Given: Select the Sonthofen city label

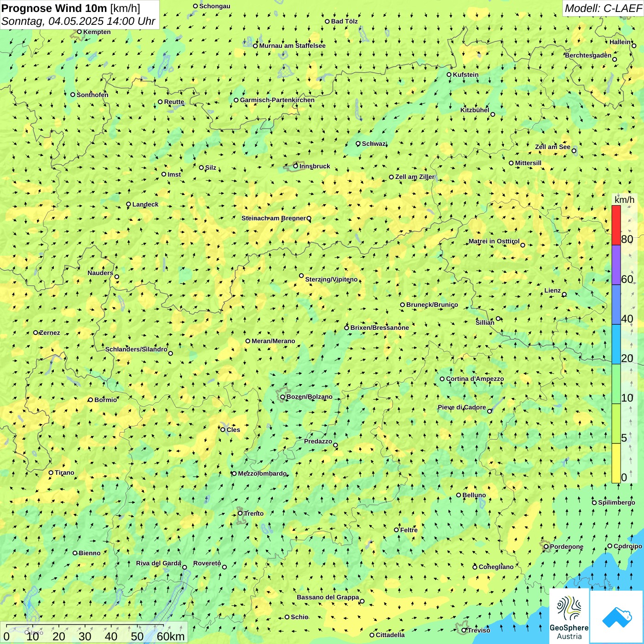Looking at the screenshot, I should [x=92, y=95].
